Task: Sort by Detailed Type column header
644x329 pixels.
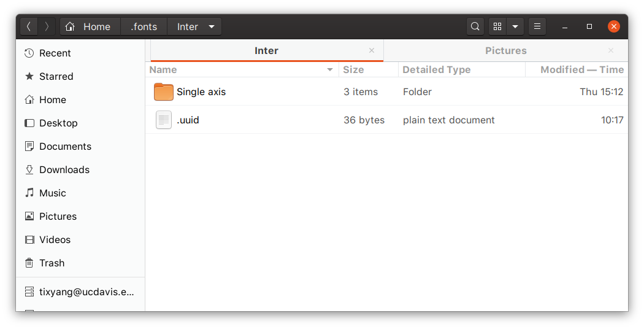Action: click(462, 70)
